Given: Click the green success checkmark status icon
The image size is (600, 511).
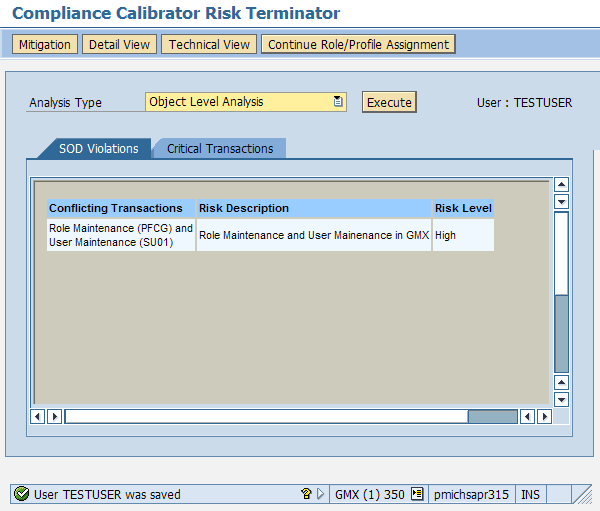Looking at the screenshot, I should 22,494.
